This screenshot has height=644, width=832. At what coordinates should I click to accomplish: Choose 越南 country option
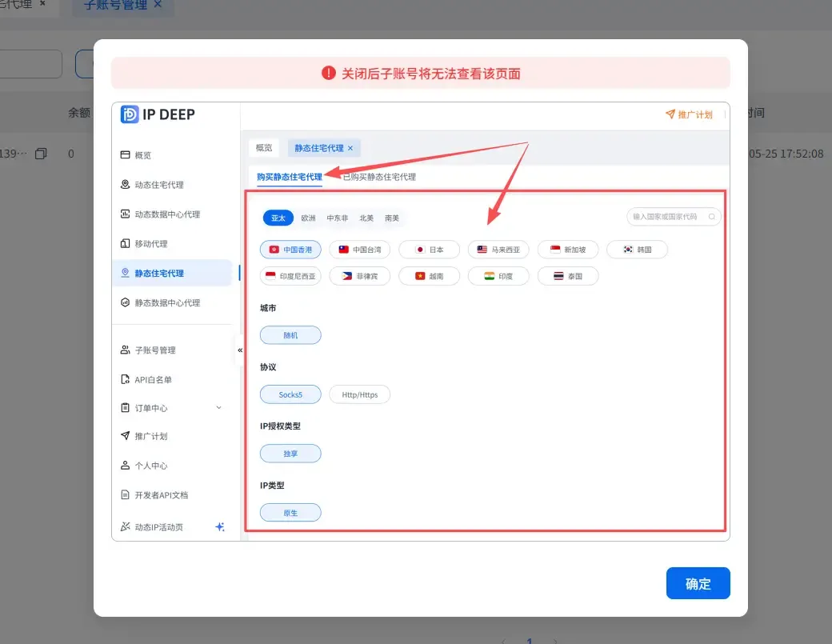pos(430,276)
